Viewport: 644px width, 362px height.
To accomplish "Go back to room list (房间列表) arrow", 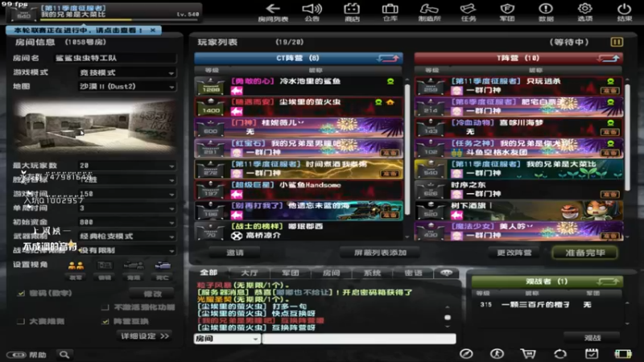I will point(273,9).
